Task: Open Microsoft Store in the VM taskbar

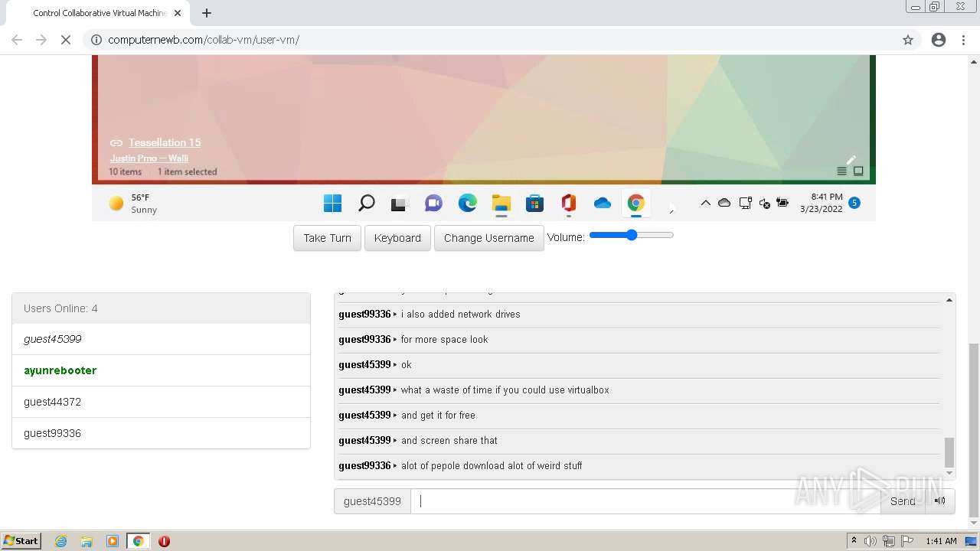Action: pos(534,203)
